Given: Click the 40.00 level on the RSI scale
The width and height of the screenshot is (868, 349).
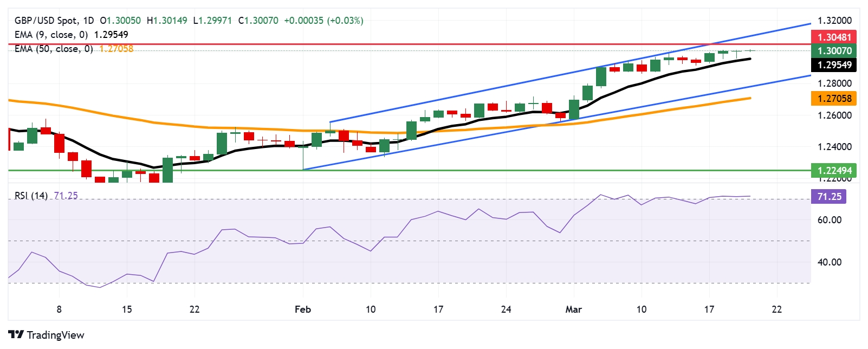Looking at the screenshot, I should point(829,262).
